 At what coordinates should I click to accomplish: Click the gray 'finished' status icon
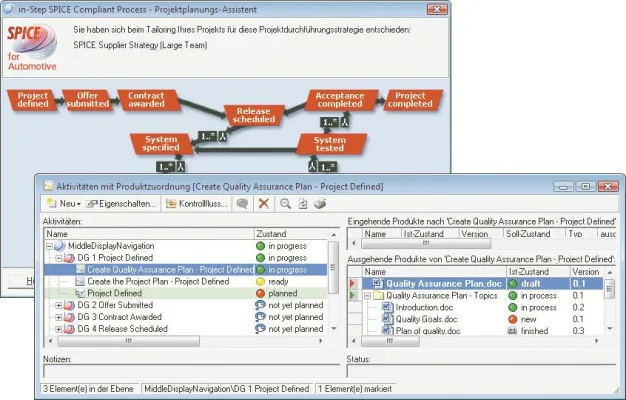click(513, 331)
